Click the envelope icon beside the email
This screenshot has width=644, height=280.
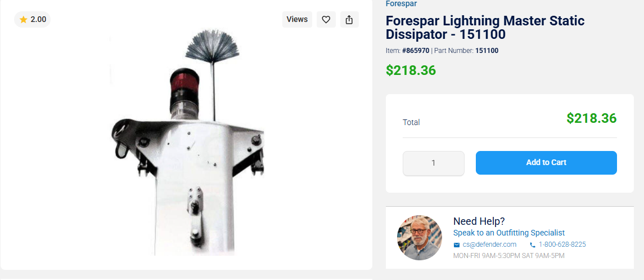coord(456,245)
